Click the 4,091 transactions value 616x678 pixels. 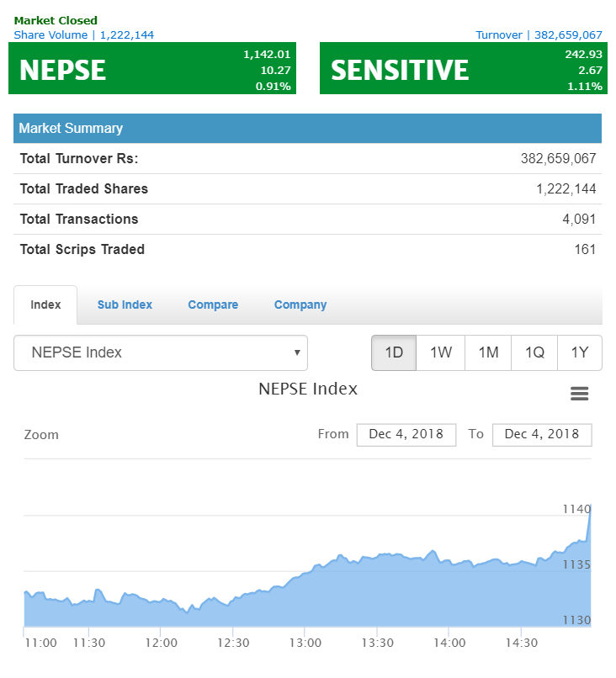579,220
